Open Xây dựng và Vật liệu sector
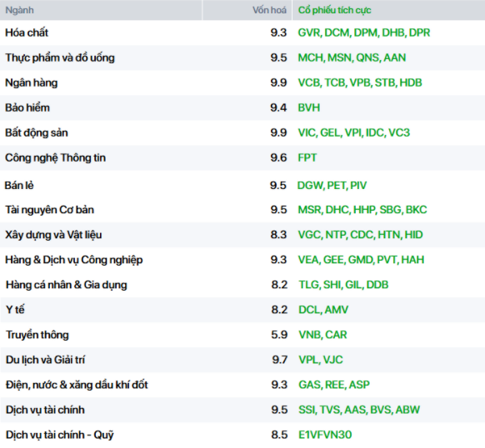Viewport: 485px width, 448px height. tap(53, 235)
